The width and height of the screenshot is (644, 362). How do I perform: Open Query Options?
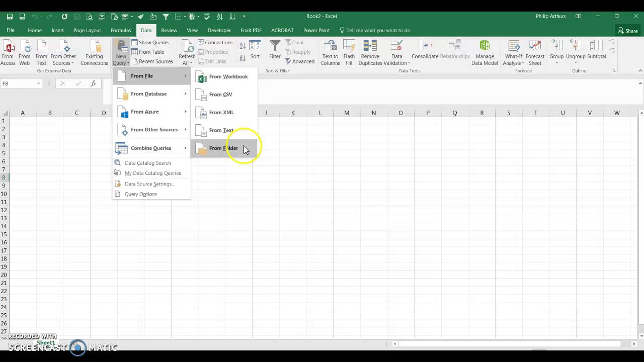pyautogui.click(x=151, y=194)
